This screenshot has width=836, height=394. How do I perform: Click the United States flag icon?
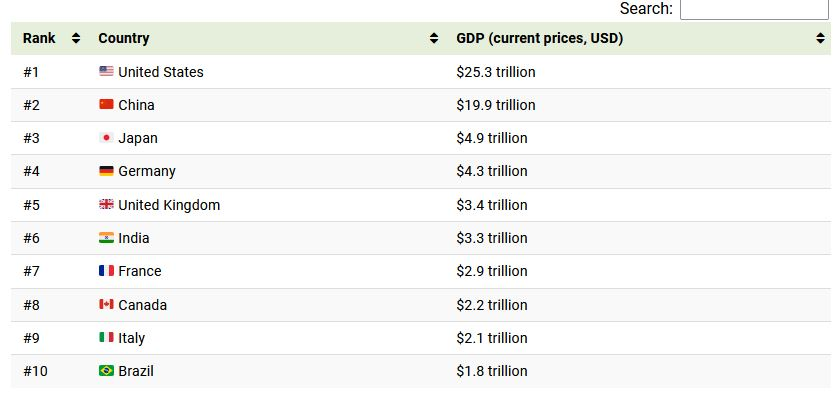tap(106, 71)
